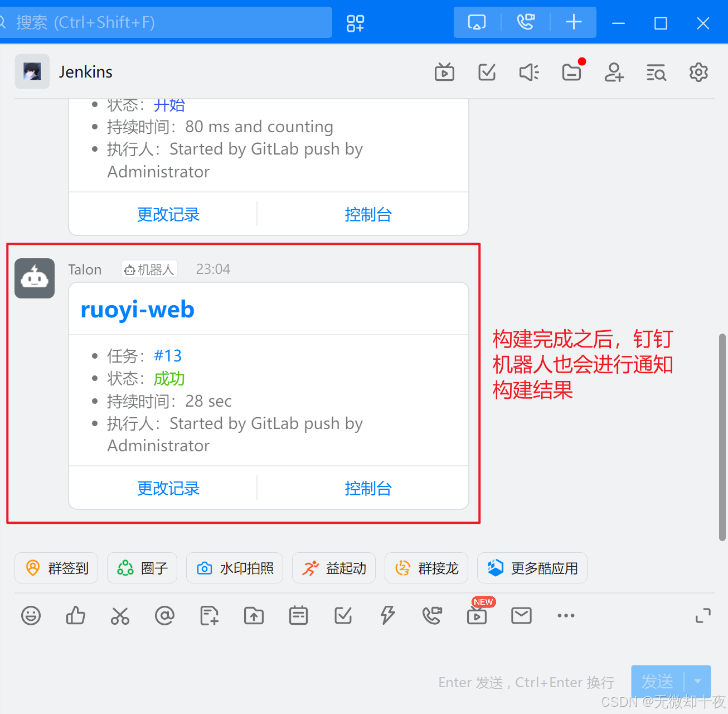Upload a file with folder-upload icon

point(254,616)
